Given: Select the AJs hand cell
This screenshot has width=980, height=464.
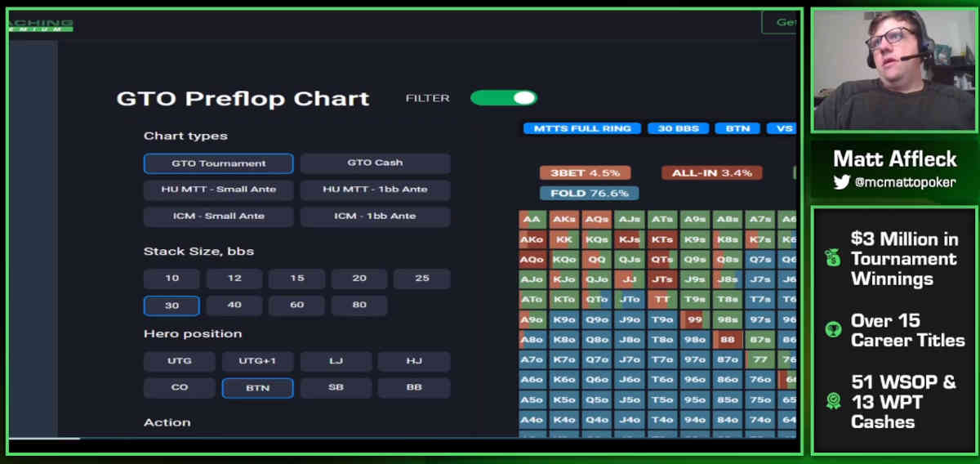Looking at the screenshot, I should (x=628, y=220).
